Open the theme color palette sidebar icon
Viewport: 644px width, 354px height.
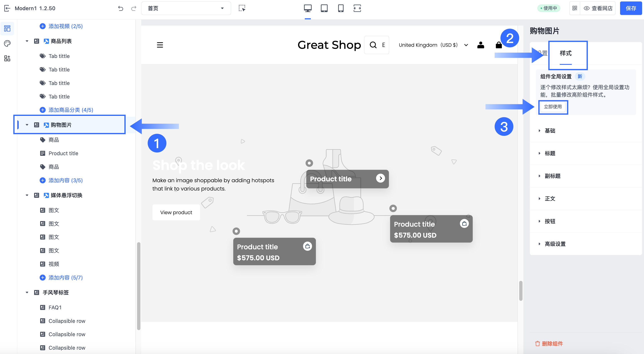click(x=7, y=43)
